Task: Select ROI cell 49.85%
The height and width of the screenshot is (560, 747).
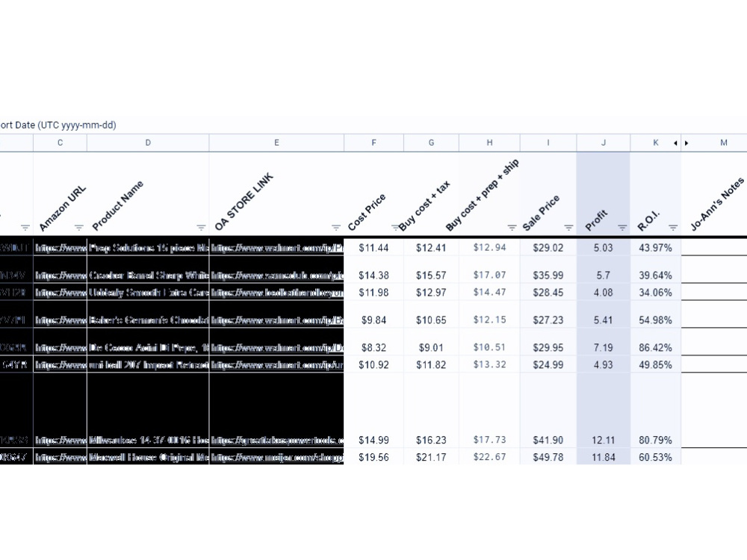Action: pos(656,364)
